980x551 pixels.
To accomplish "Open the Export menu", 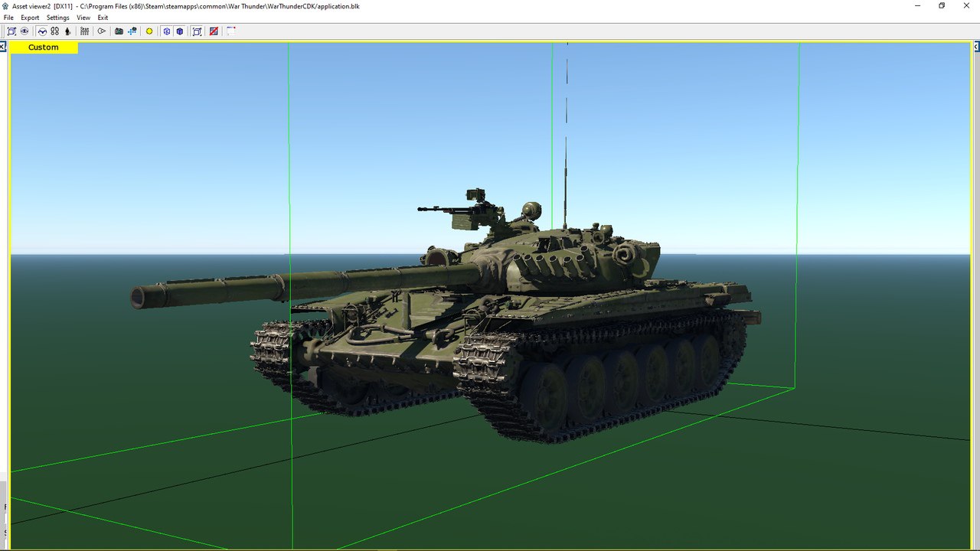I will pyautogui.click(x=30, y=18).
